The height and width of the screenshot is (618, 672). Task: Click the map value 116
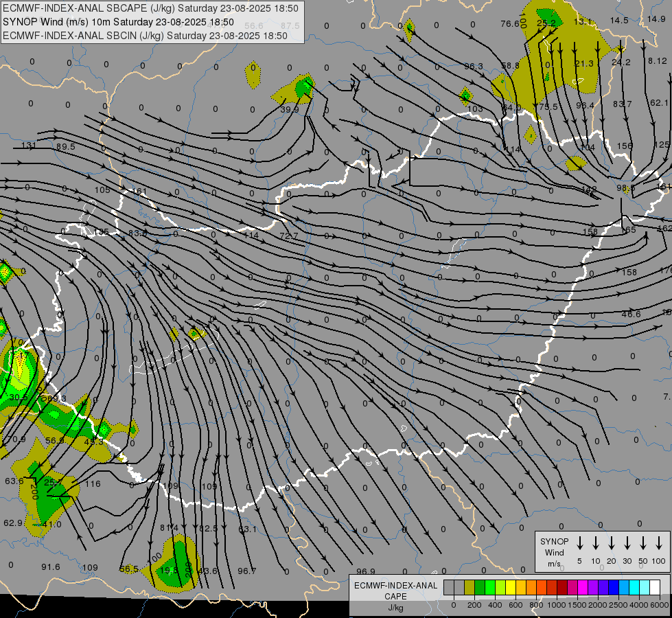tap(93, 484)
